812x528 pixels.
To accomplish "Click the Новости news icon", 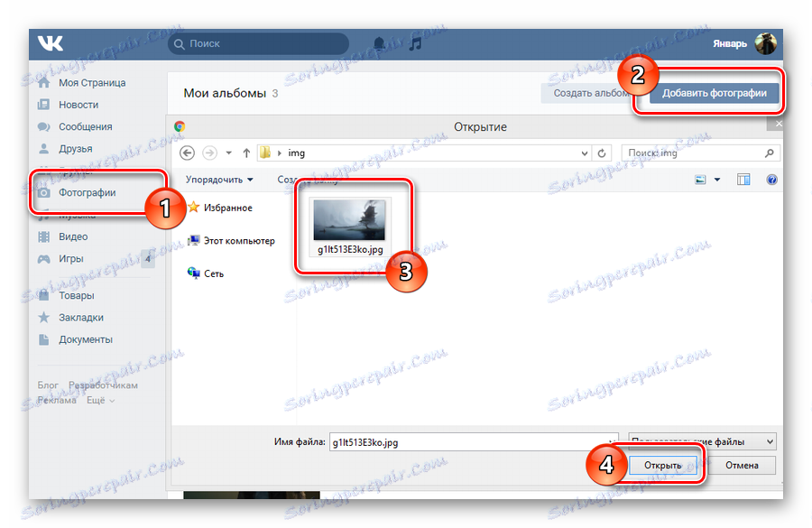I will 44,105.
